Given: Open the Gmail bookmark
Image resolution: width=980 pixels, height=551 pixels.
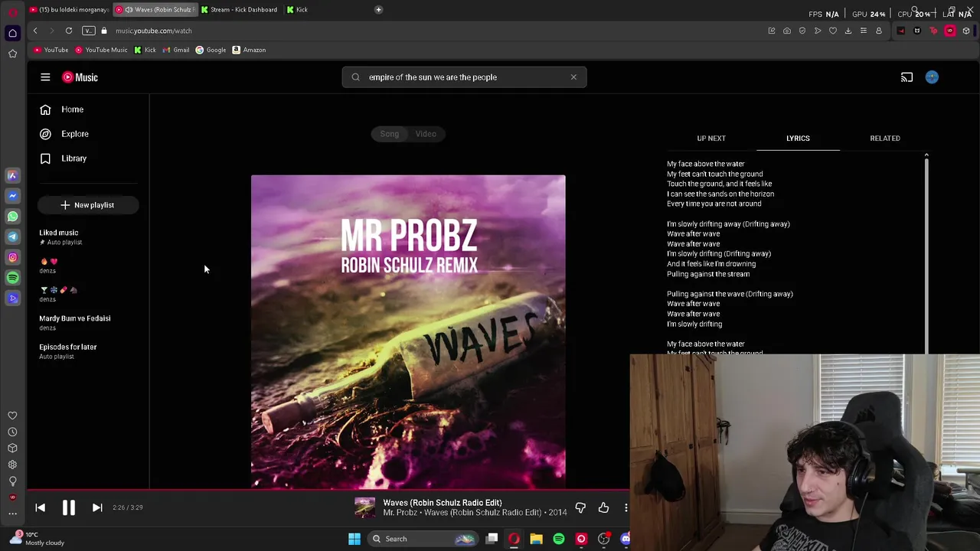Looking at the screenshot, I should point(176,50).
